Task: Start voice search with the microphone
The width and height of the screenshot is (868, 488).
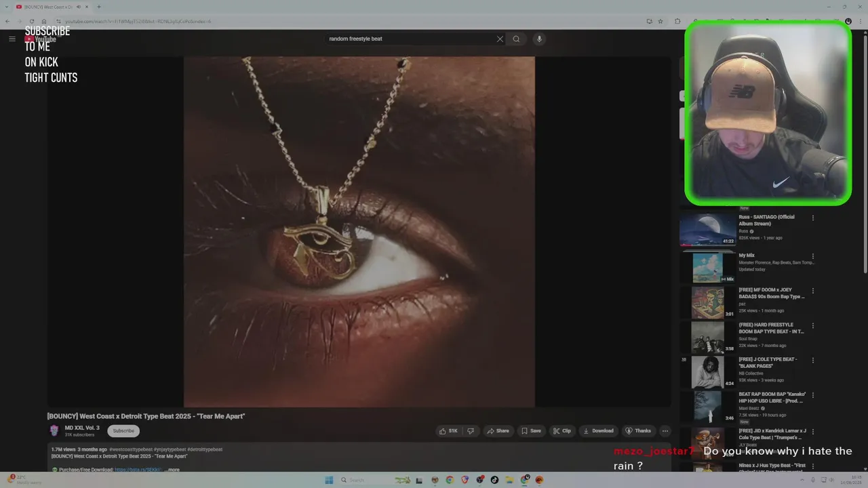Action: coord(539,39)
